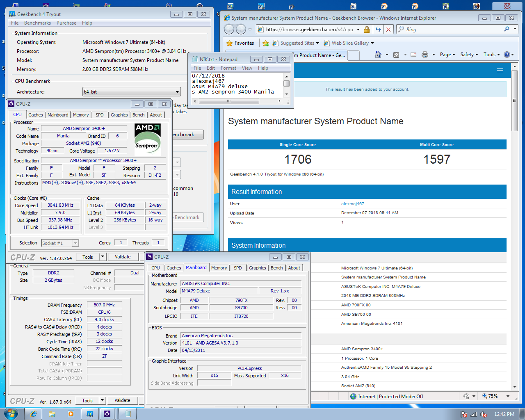525x420 pixels.
Task: Switch to Caches tab in CPU-Z CPU window
Action: coord(36,115)
